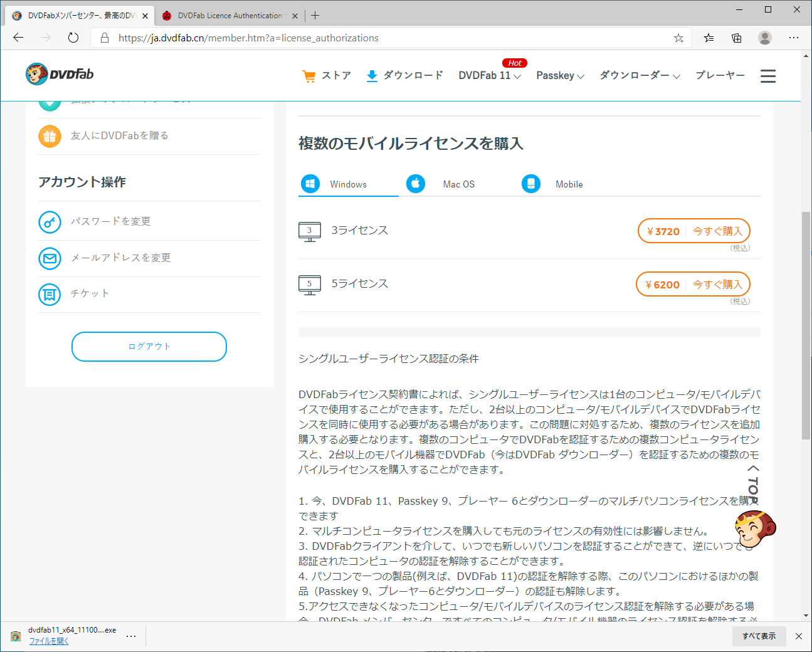
Task: Click the Hot badge above DVDFab 11
Action: point(515,63)
